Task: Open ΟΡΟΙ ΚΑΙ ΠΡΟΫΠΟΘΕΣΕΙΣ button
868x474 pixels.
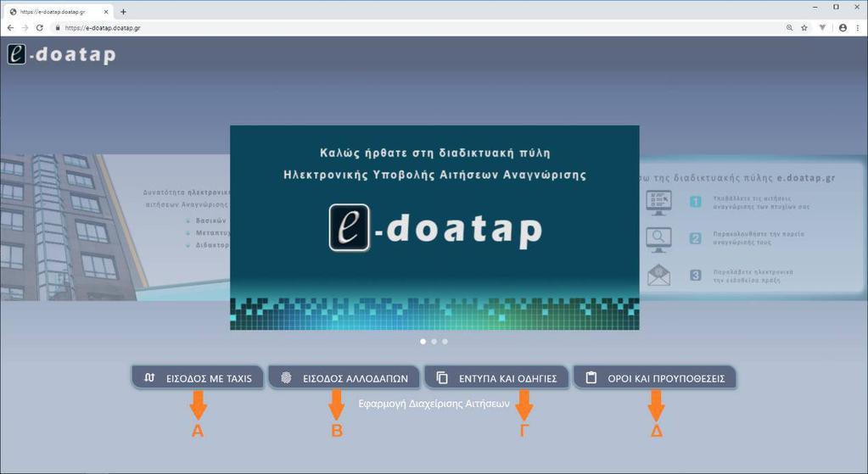Action: click(x=655, y=378)
